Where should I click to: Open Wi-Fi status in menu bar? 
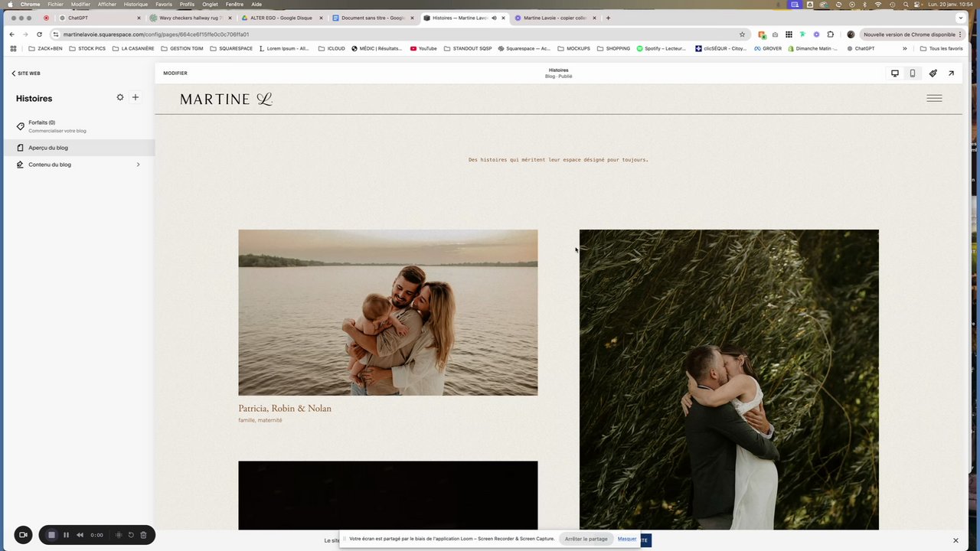[877, 5]
